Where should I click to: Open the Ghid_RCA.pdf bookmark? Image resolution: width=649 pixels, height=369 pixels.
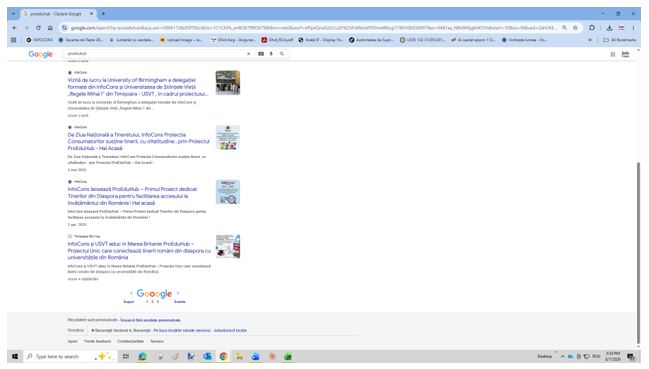[277, 40]
